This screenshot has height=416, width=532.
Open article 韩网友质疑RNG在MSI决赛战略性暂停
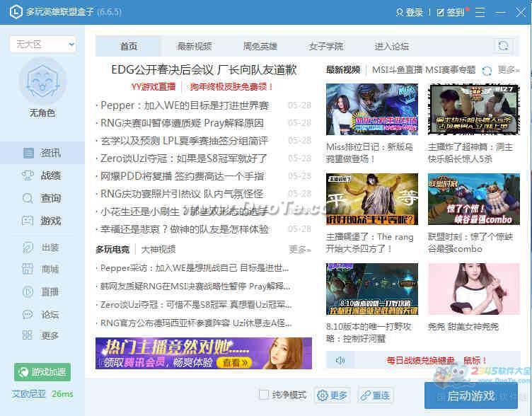[195, 287]
